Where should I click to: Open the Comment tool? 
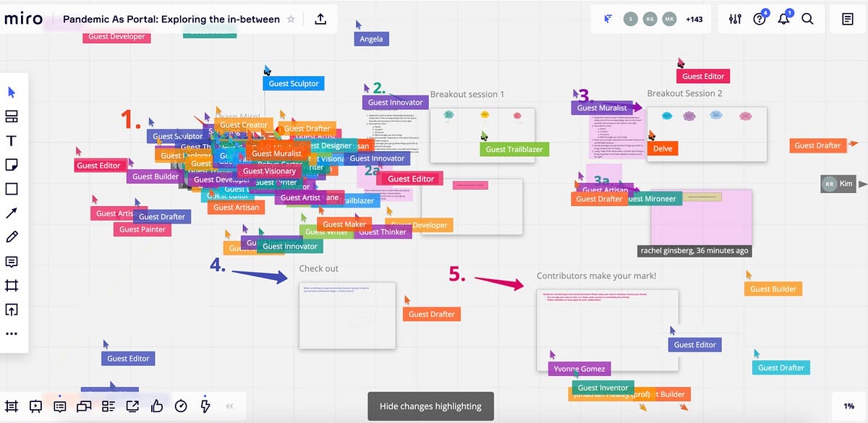click(12, 261)
